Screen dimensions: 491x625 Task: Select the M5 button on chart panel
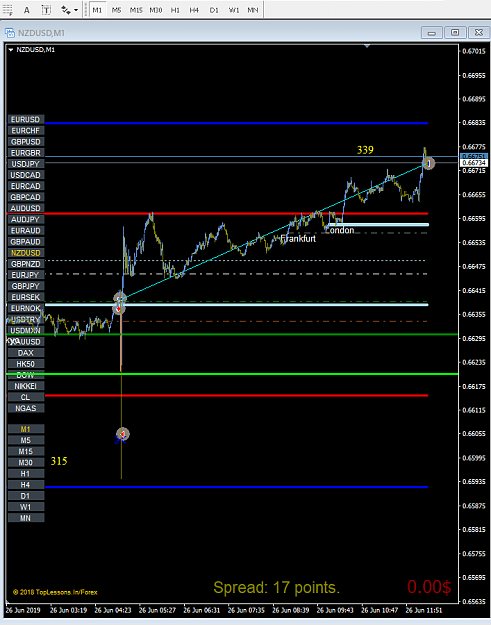(26, 440)
